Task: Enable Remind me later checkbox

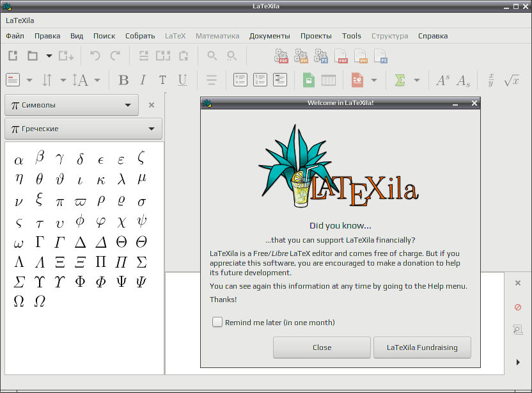Action: click(217, 322)
